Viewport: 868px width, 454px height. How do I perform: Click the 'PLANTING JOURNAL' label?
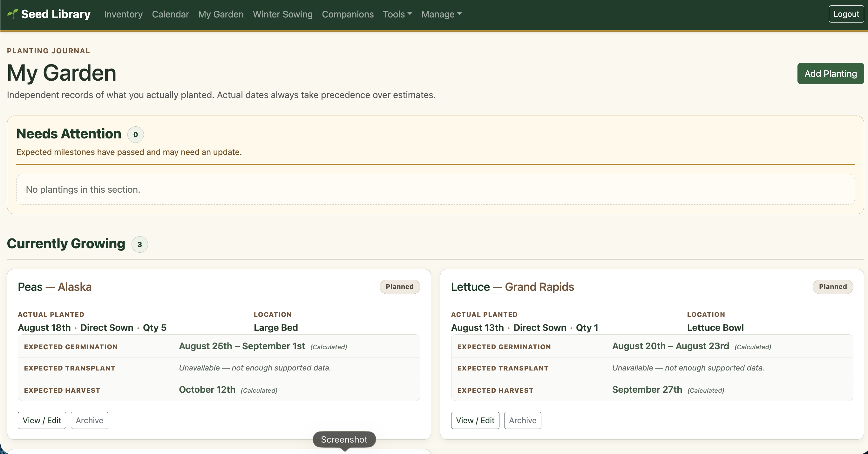point(49,51)
